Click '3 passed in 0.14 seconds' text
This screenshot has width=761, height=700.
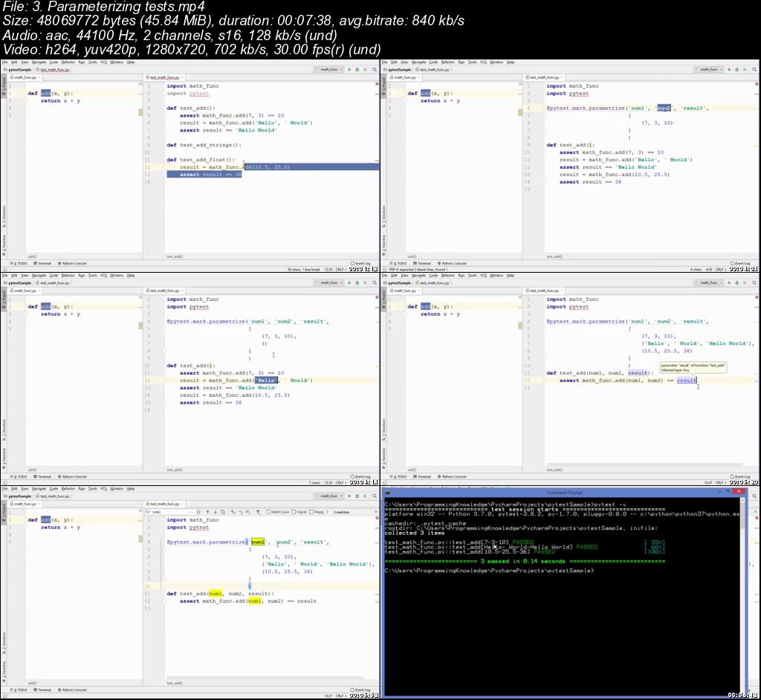522,561
